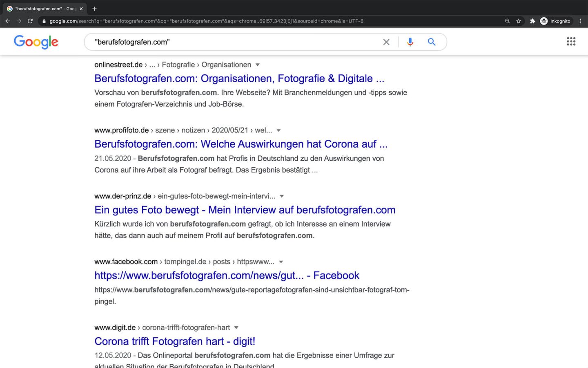This screenshot has height=368, width=588.
Task: Clear the search box with X icon
Action: tap(386, 42)
